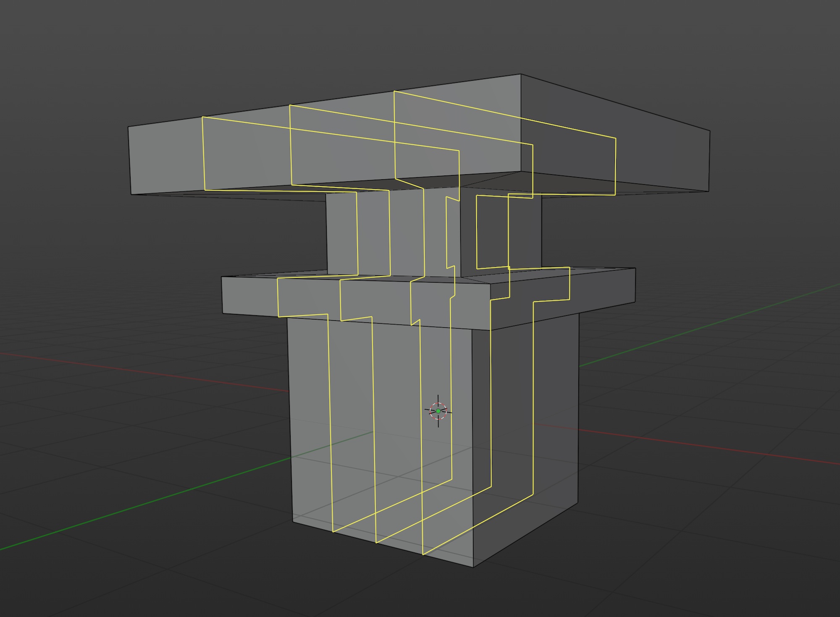
Task: Click the 3D cursor crosshair on the base block
Action: pyautogui.click(x=438, y=411)
